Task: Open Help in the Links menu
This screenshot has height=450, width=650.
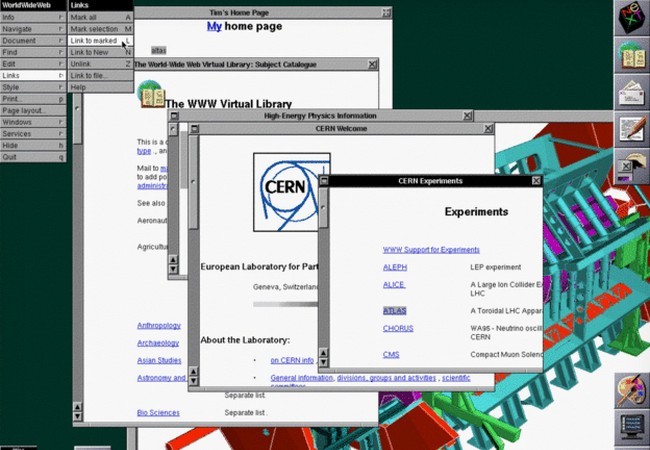Action: tap(100, 87)
